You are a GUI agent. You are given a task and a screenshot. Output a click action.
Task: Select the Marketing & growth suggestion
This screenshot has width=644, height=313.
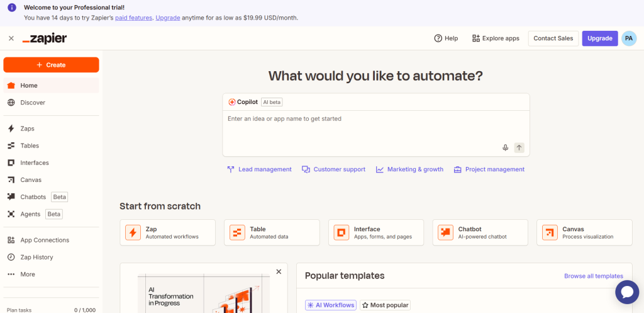pos(409,169)
